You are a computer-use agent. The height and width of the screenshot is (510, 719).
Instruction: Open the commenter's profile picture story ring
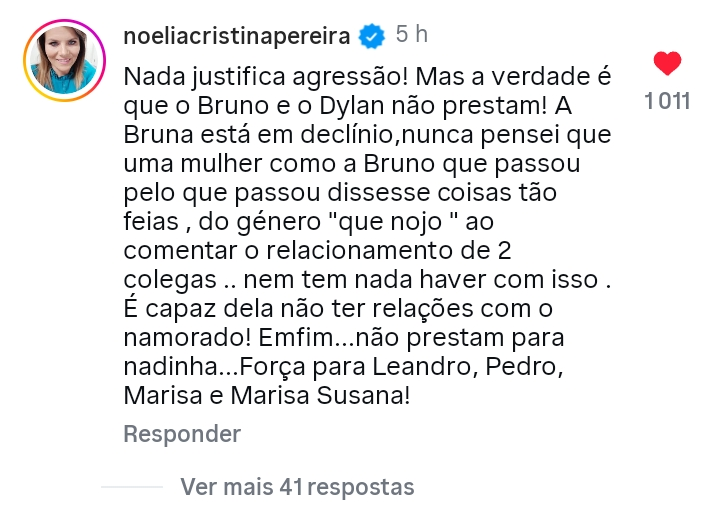(x=64, y=60)
